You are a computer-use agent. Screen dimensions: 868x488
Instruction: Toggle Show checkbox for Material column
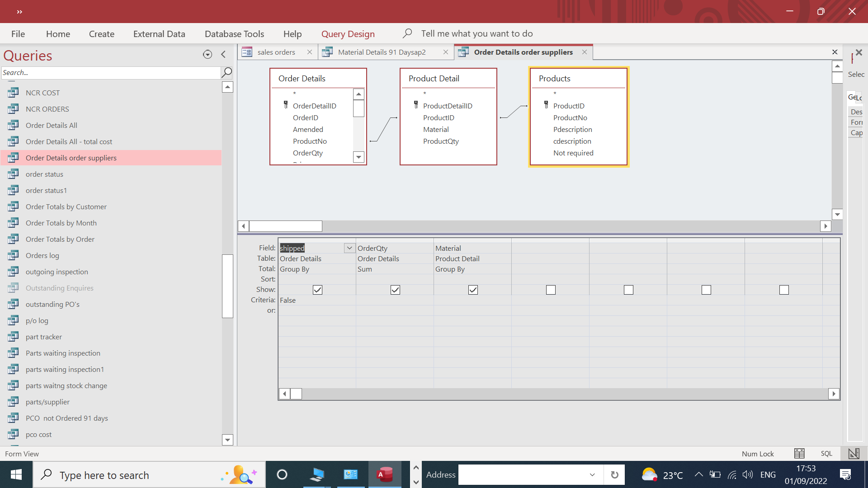[x=473, y=290]
